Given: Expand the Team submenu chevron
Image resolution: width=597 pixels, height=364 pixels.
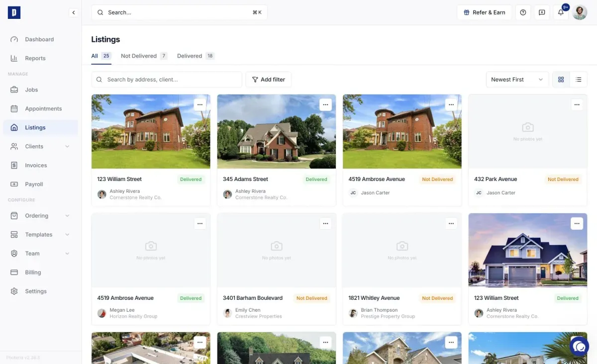Looking at the screenshot, I should (x=67, y=253).
